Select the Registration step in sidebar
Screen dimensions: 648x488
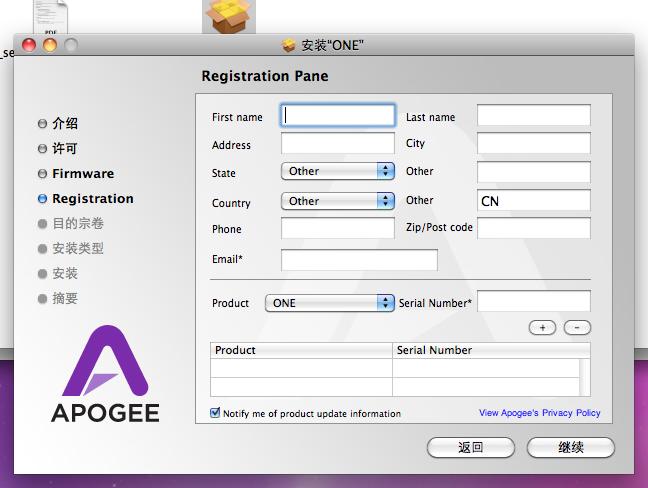(86, 199)
